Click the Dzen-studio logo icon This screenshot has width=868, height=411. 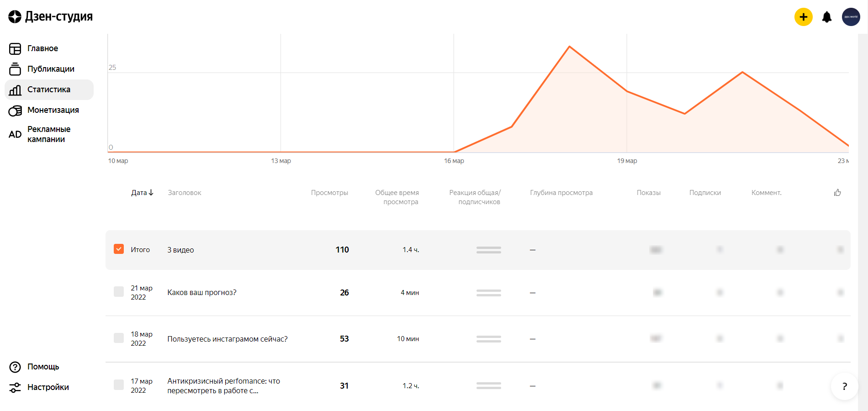point(15,17)
